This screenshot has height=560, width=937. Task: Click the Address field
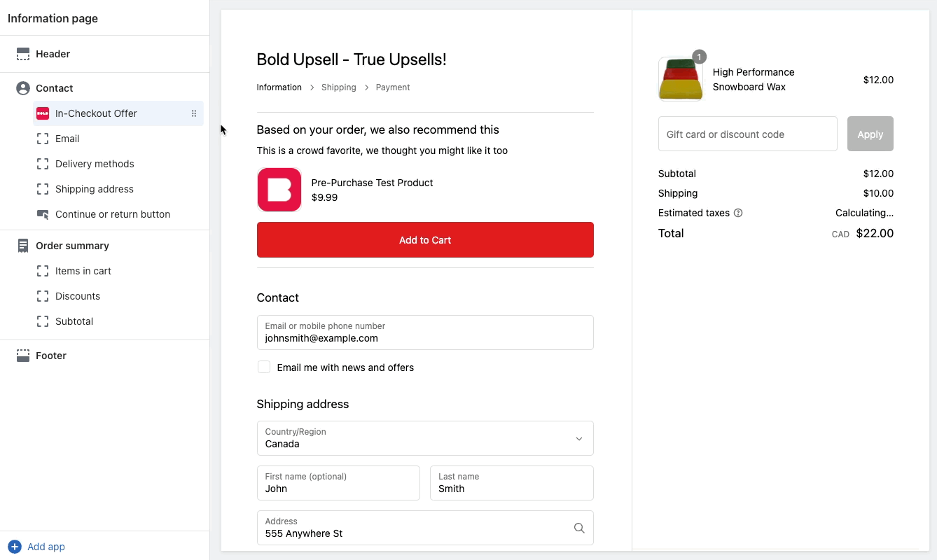[x=425, y=528]
